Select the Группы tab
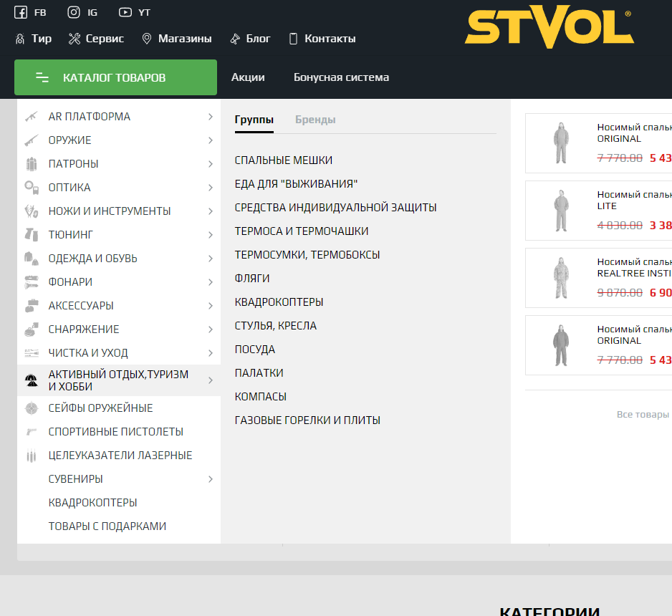672x616 pixels. [x=254, y=120]
